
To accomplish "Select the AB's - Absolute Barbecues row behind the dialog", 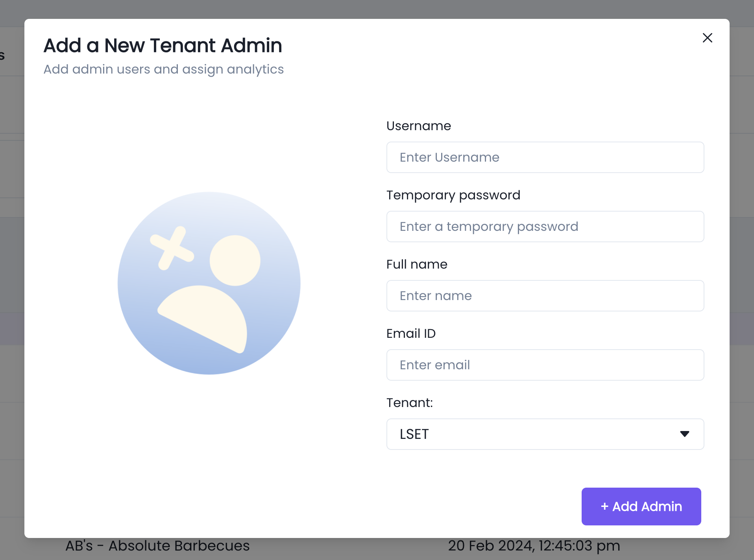I will [157, 546].
